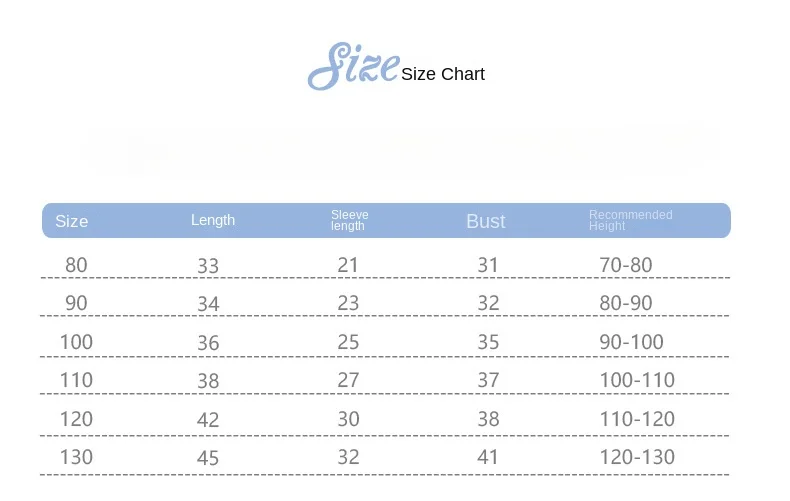The height and width of the screenshot is (501, 790).
Task: Click the Sleeve length column header
Action: 349,220
